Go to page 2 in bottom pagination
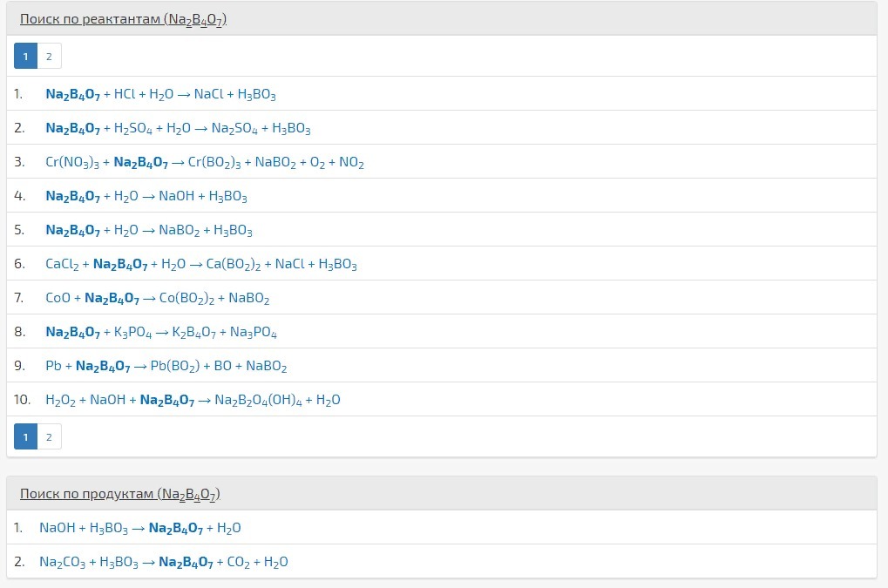This screenshot has width=888, height=588. (x=49, y=437)
